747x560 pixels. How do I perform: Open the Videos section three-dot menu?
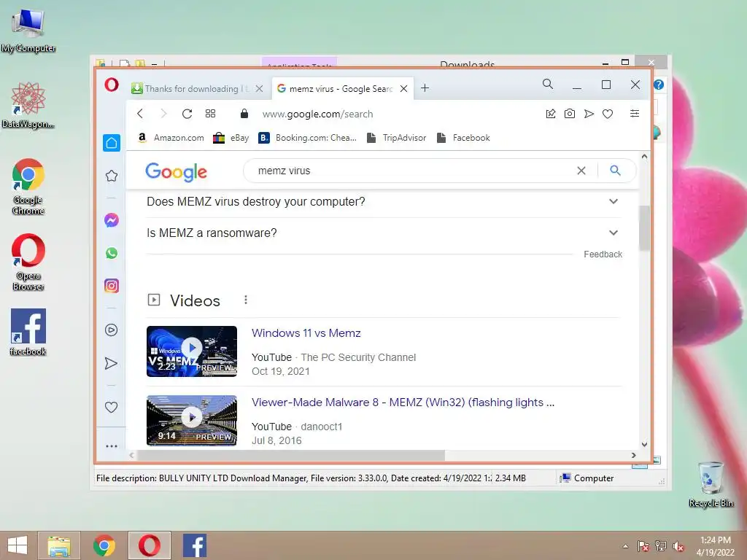246,300
